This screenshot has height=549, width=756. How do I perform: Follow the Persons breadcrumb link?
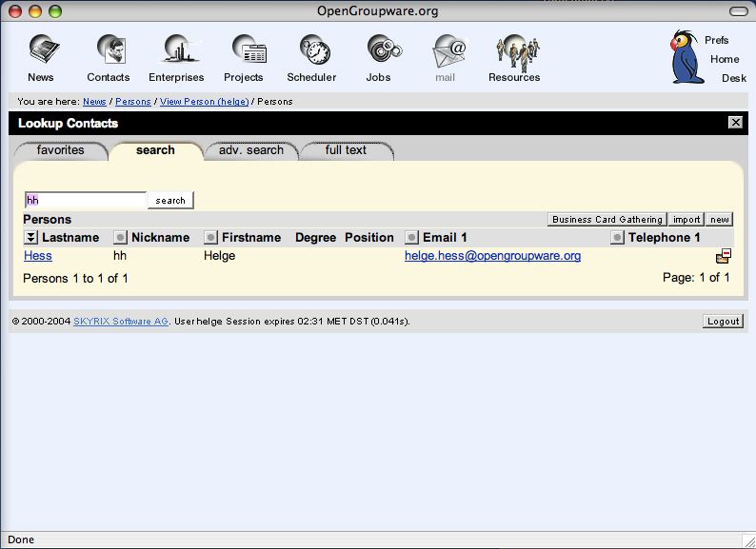(x=133, y=102)
